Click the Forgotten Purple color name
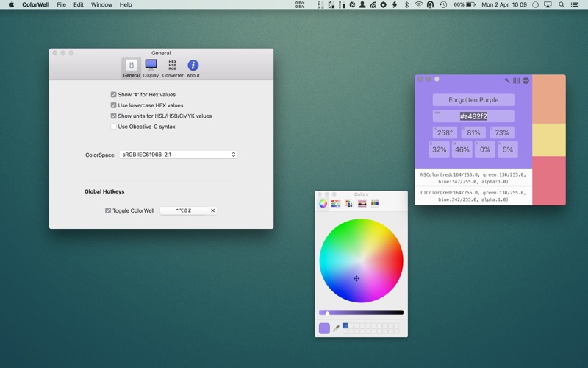This screenshot has height=368, width=588. (473, 100)
